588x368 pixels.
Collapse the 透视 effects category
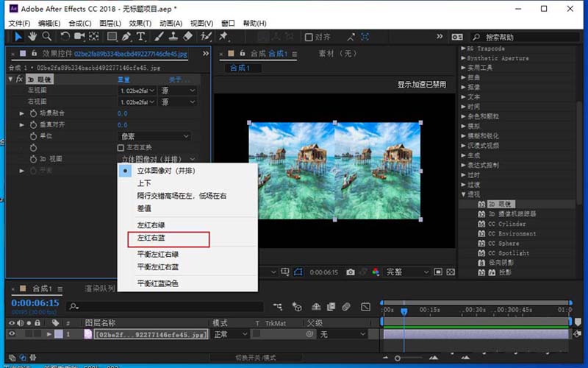[464, 194]
